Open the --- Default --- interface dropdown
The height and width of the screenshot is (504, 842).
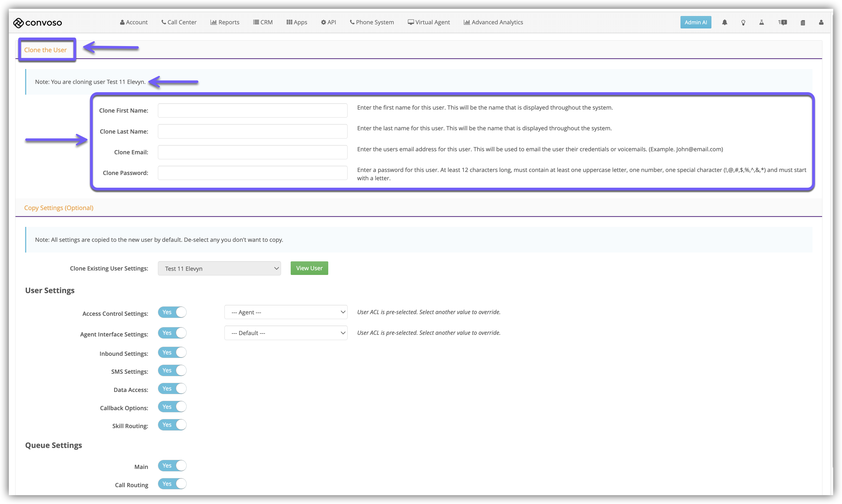click(x=286, y=333)
